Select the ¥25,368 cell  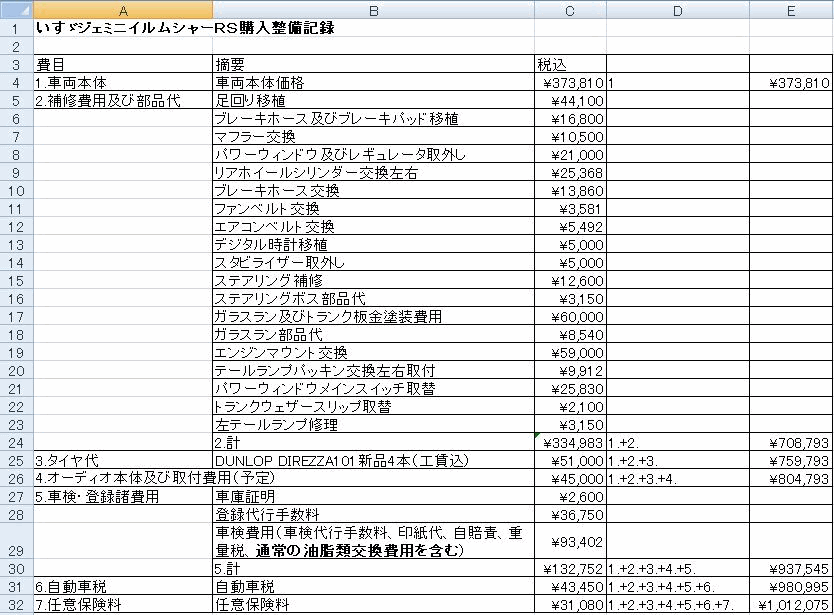point(570,173)
